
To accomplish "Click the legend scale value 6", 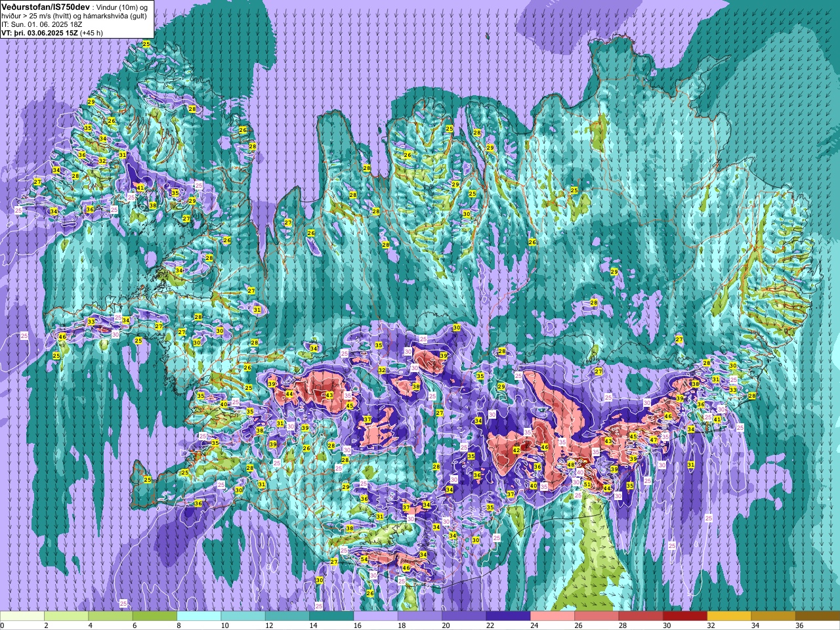I will pyautogui.click(x=134, y=625).
